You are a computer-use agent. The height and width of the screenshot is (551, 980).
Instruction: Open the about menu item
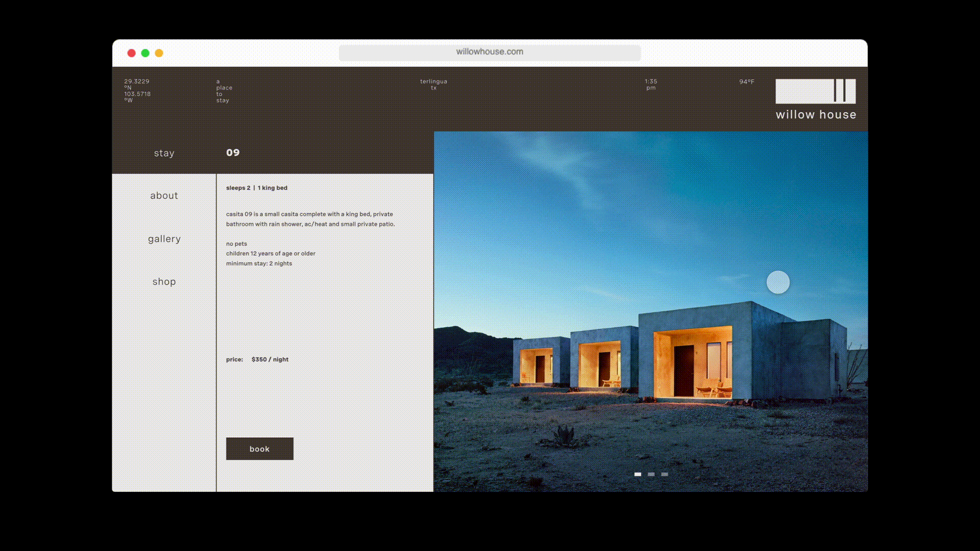164,195
